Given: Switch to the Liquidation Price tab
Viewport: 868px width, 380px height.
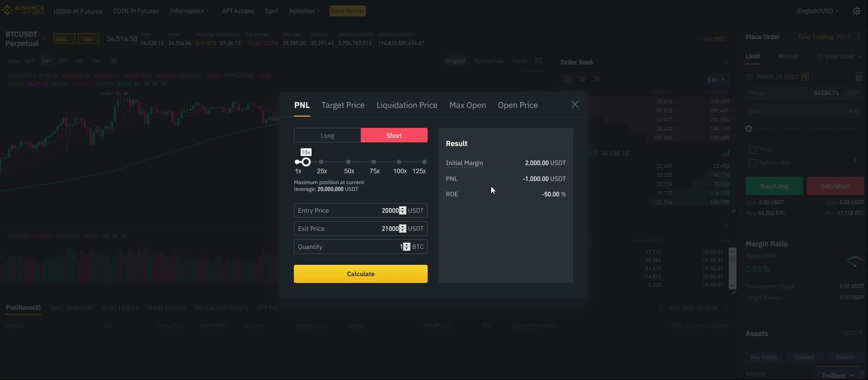Looking at the screenshot, I should tap(407, 105).
